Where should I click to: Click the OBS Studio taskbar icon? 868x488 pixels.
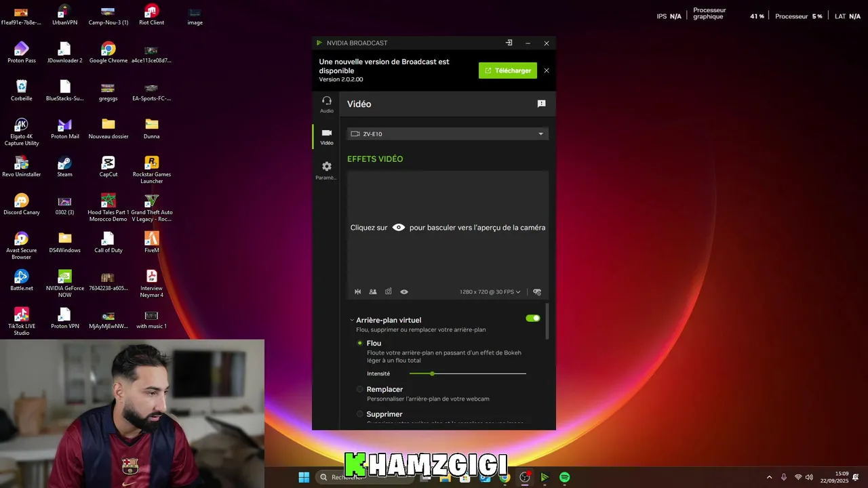525,477
